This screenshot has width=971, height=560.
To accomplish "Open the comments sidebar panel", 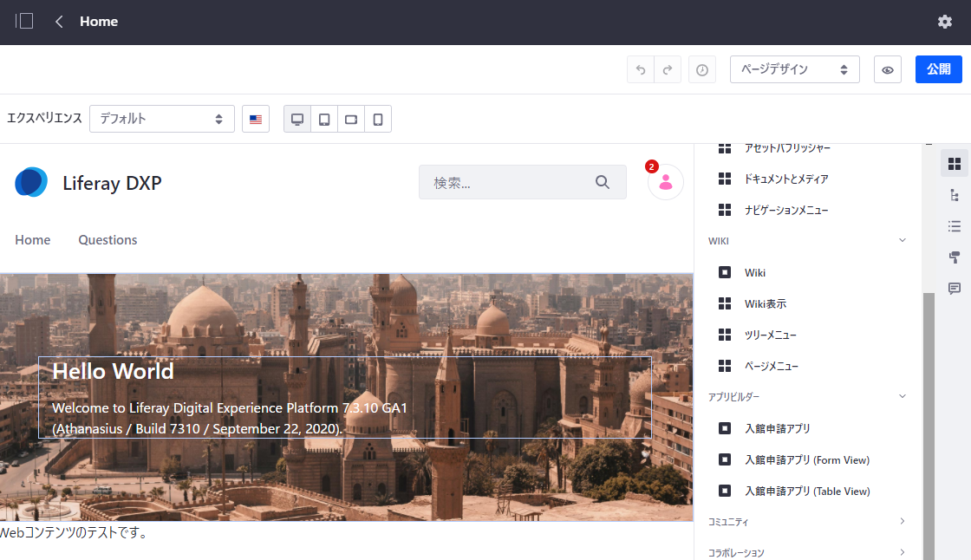I will 955,288.
